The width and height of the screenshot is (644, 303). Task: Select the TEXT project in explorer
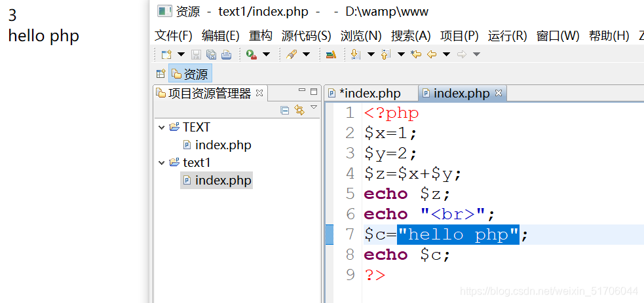click(197, 128)
